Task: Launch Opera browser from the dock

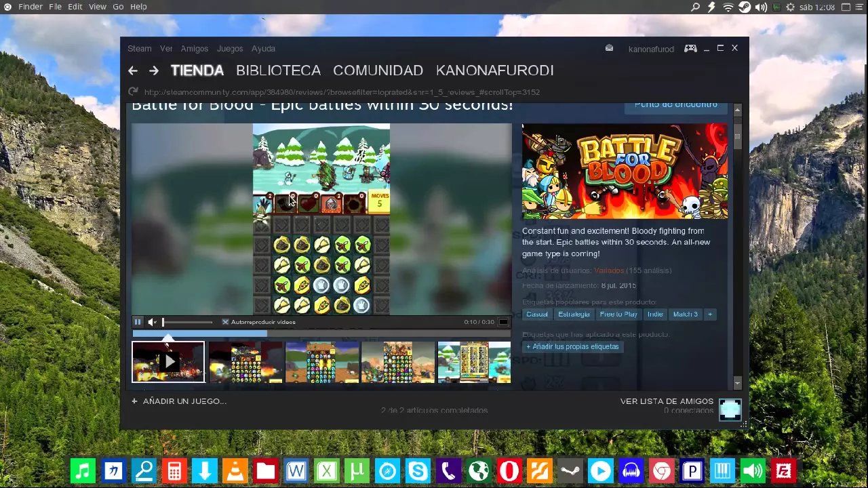Action: coord(509,471)
